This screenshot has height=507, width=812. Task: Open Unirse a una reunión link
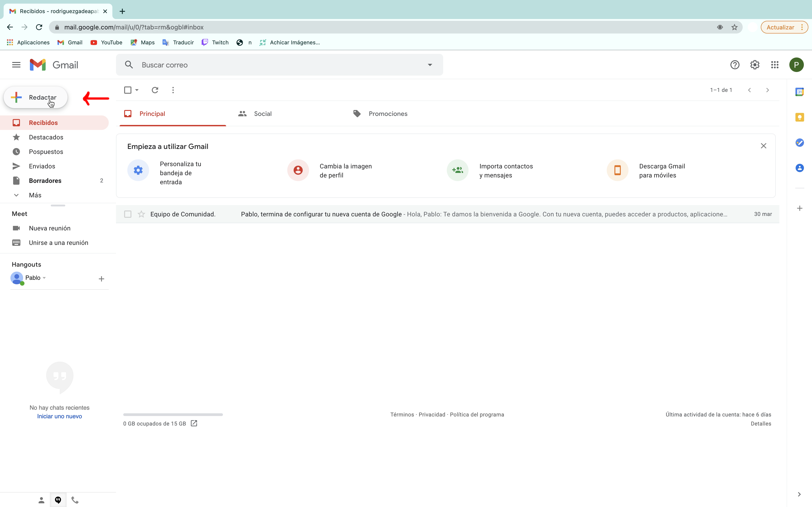click(58, 242)
